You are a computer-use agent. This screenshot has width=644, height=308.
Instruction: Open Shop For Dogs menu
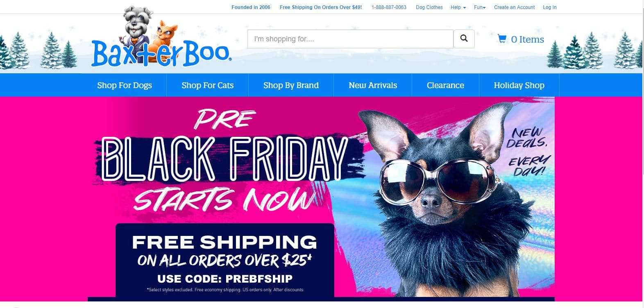[x=125, y=85]
